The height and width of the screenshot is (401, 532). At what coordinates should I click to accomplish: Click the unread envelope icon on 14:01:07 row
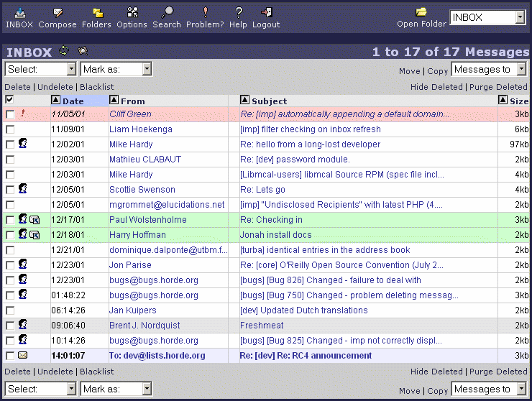coord(23,355)
